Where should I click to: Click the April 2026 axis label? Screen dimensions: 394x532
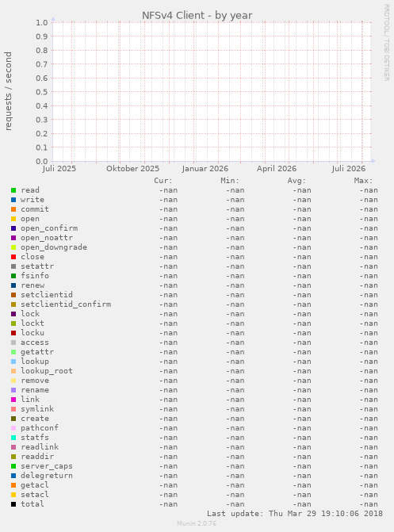coord(277,169)
